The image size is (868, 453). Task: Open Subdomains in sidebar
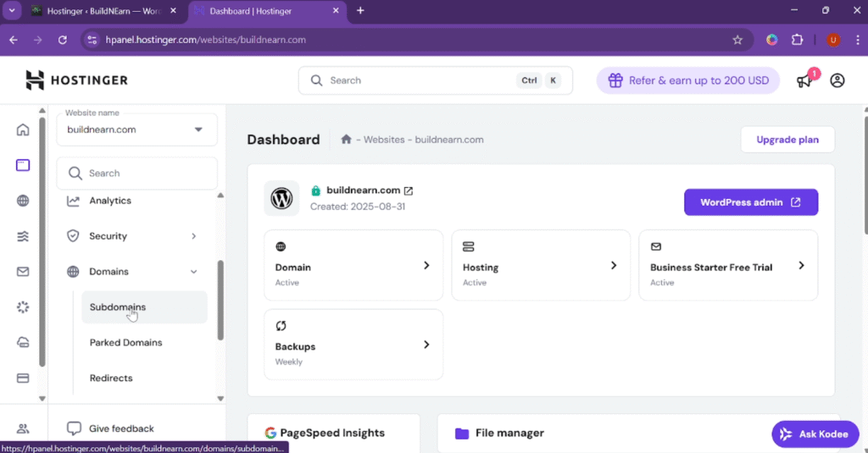[x=144, y=307]
